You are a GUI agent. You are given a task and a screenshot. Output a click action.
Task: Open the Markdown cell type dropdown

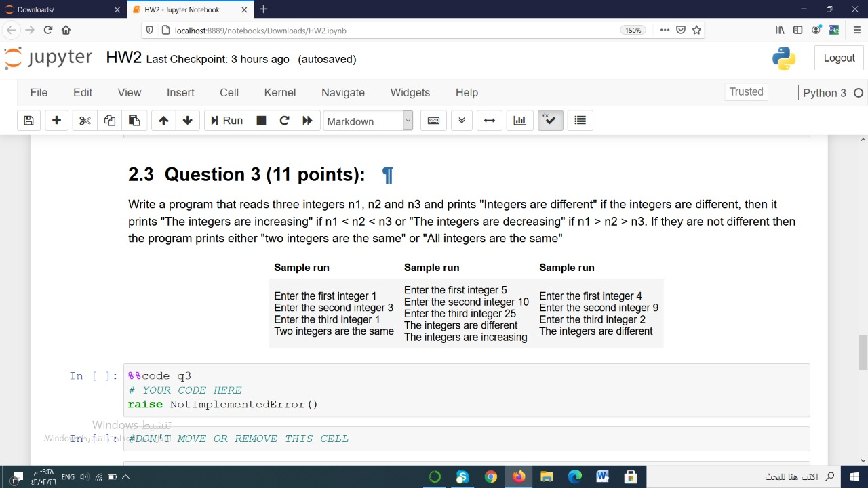368,121
